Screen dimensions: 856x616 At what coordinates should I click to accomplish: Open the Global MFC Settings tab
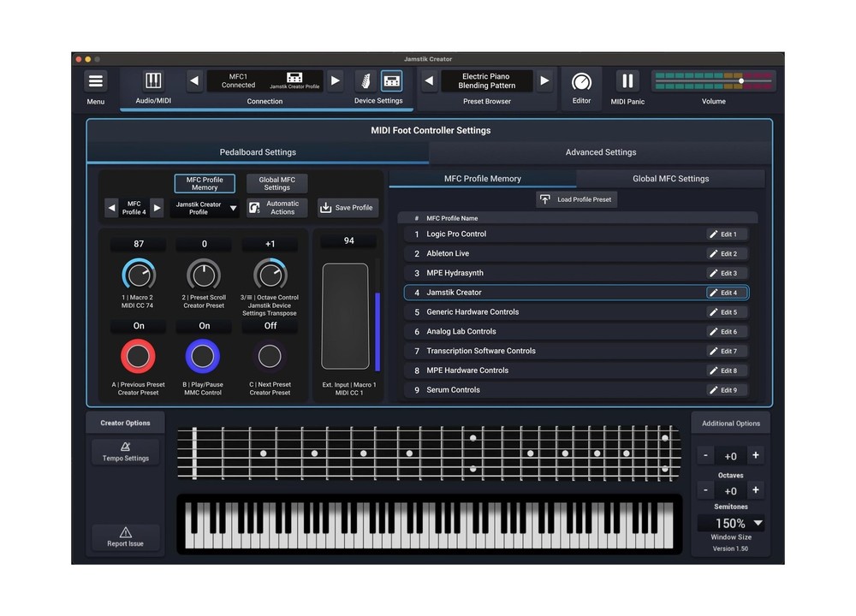tap(671, 179)
